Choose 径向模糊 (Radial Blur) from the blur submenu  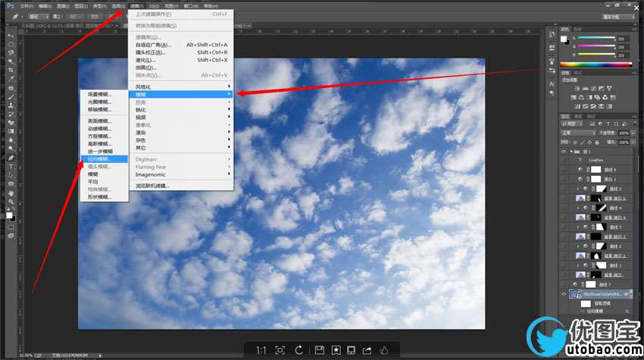98,159
